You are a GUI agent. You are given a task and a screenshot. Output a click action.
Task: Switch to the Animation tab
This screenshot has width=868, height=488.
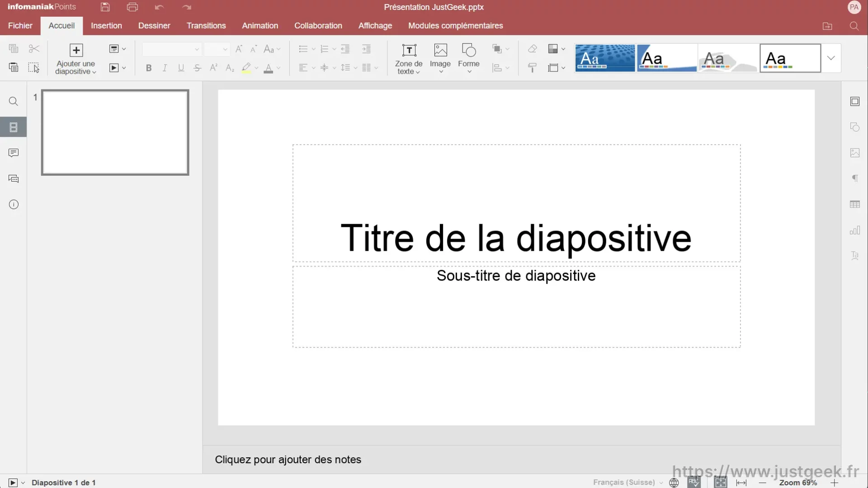pyautogui.click(x=260, y=26)
